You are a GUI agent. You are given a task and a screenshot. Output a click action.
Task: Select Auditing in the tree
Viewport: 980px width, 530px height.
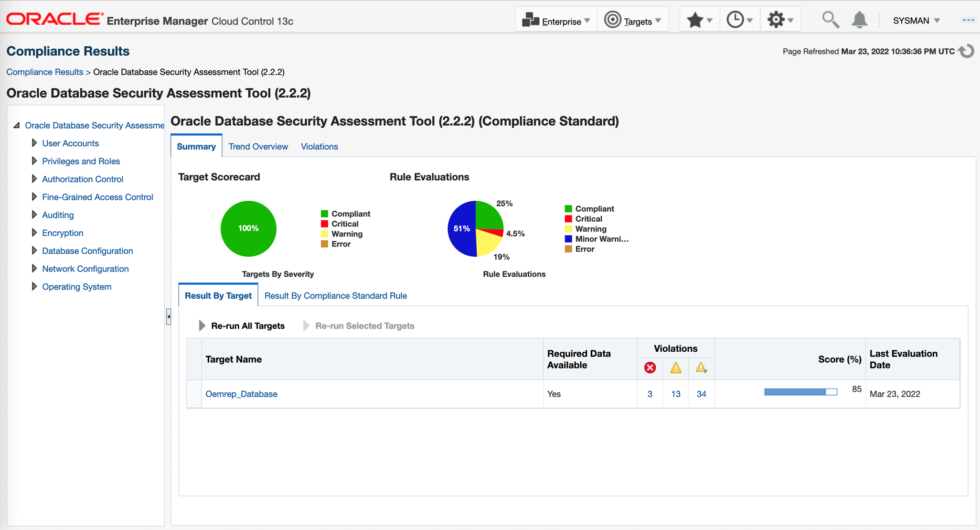click(x=58, y=215)
